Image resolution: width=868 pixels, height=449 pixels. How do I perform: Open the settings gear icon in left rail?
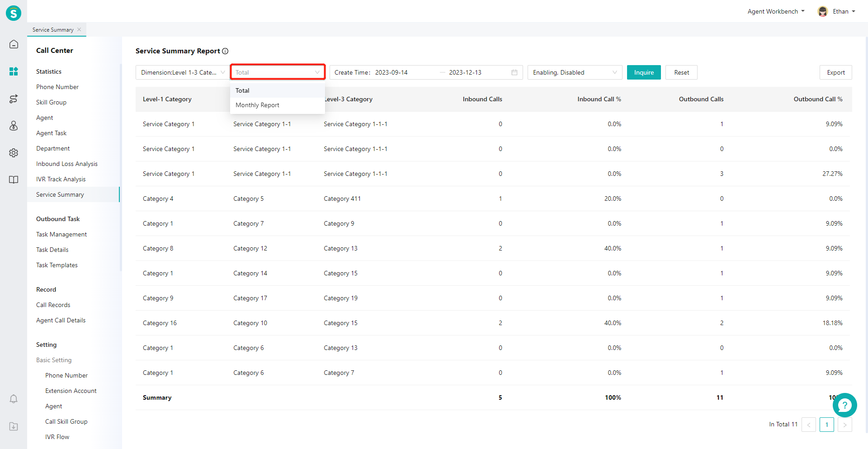pyautogui.click(x=14, y=153)
